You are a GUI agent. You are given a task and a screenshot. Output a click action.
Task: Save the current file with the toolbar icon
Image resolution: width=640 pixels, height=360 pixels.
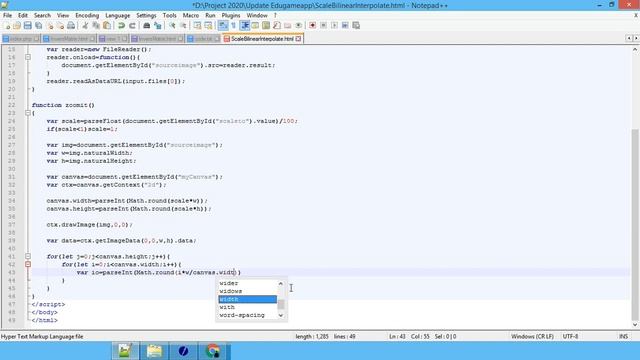click(27, 25)
